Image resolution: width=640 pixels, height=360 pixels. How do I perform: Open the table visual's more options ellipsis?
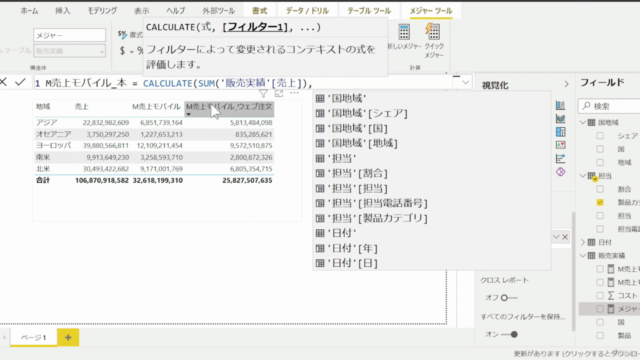tap(294, 93)
